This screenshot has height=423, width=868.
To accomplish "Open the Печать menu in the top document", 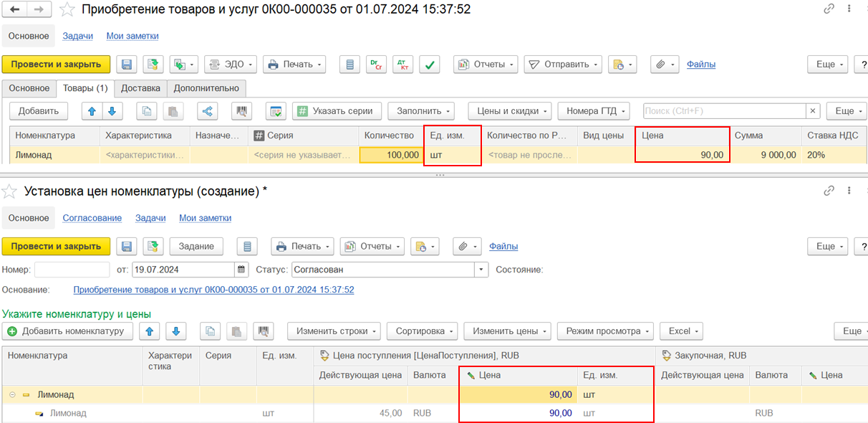I will (x=294, y=65).
